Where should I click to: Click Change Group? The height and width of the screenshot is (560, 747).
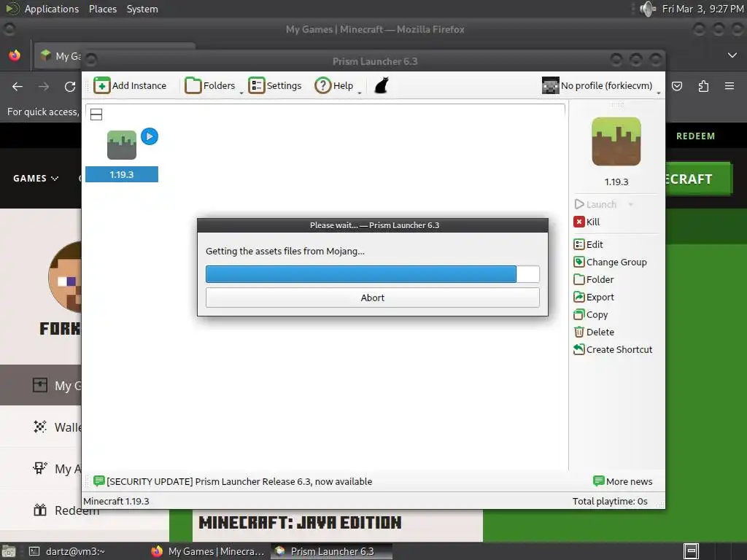611,262
